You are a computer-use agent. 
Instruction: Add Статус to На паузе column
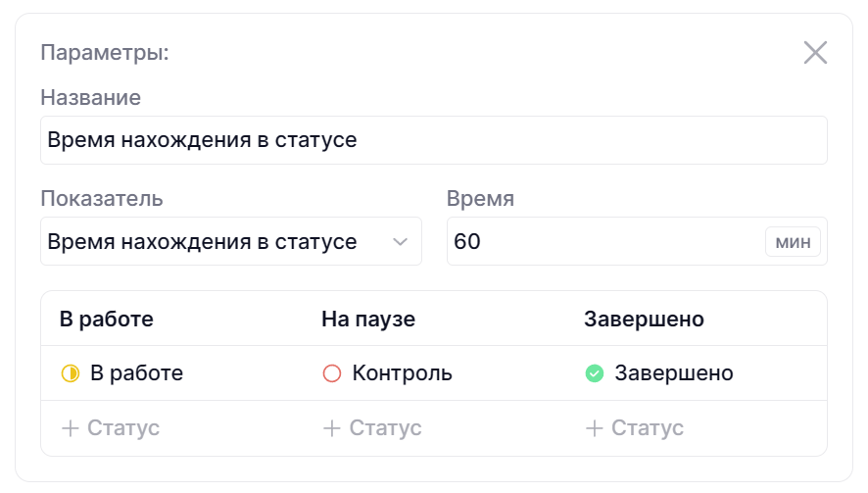(x=384, y=428)
